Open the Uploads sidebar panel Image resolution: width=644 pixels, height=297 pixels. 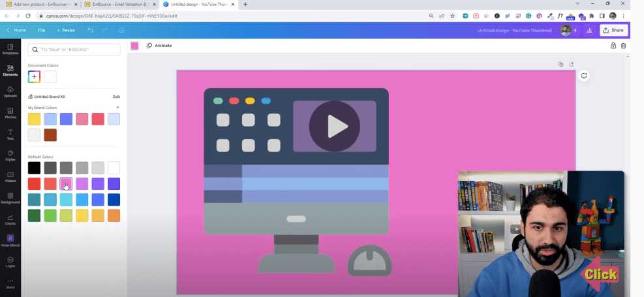[10, 92]
